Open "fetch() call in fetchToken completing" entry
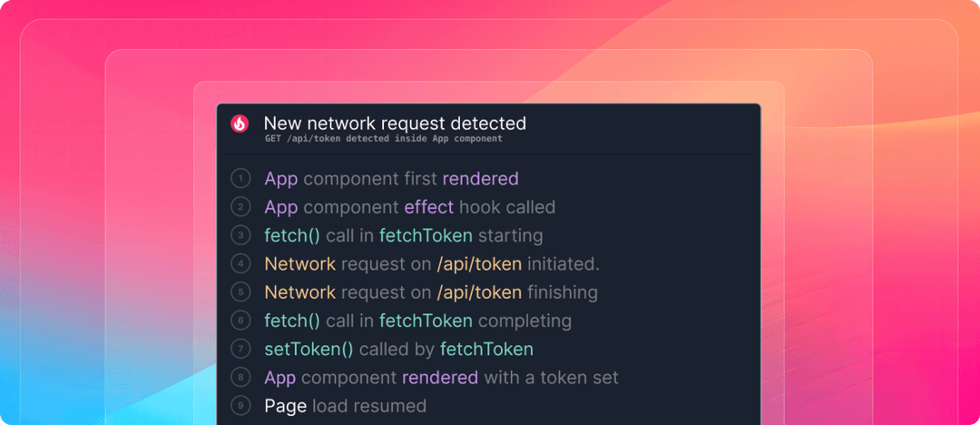The height and width of the screenshot is (425, 980). point(417,321)
